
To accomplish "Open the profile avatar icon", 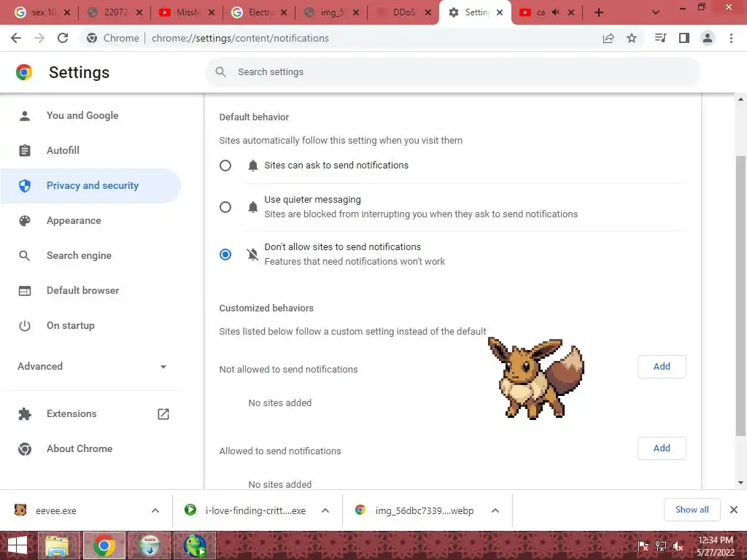I will 708,38.
